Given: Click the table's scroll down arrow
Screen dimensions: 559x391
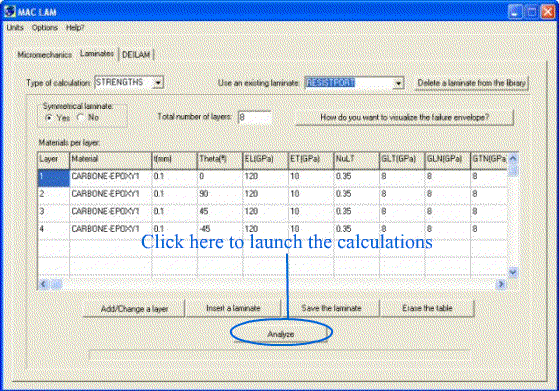Looking at the screenshot, I should click(x=513, y=272).
